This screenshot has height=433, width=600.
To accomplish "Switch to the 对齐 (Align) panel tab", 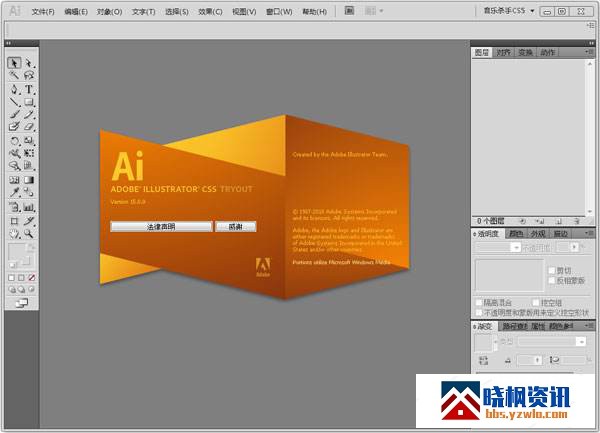I will pyautogui.click(x=504, y=52).
